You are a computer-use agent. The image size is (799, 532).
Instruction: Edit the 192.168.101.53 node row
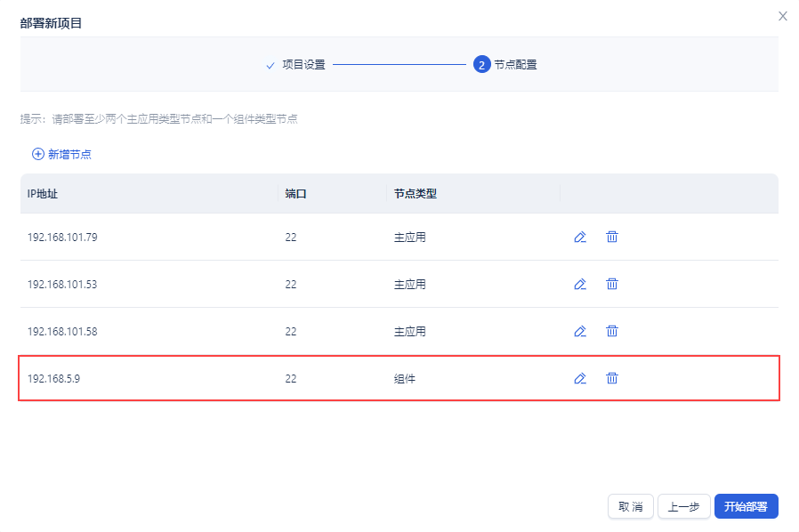[x=580, y=284]
